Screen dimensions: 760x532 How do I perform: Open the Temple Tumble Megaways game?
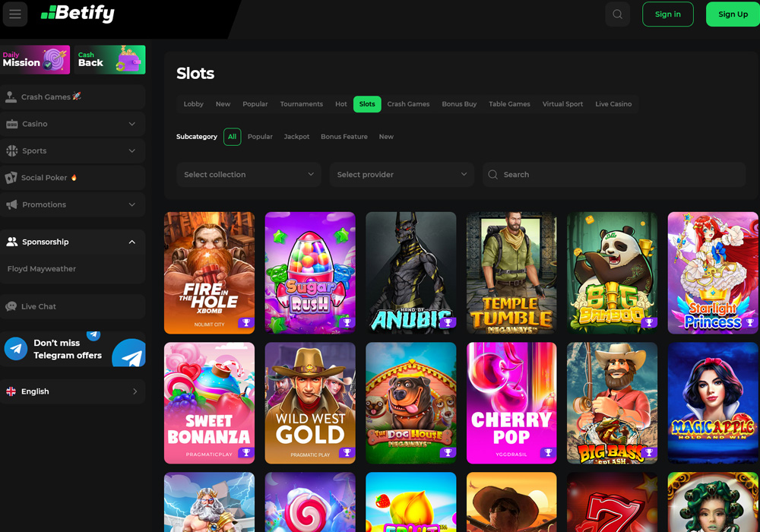(511, 273)
